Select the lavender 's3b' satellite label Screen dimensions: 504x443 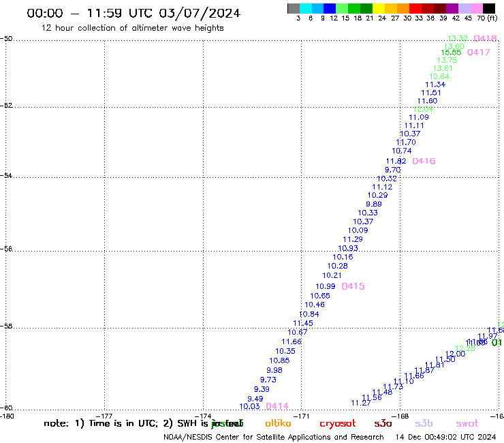pos(424,423)
